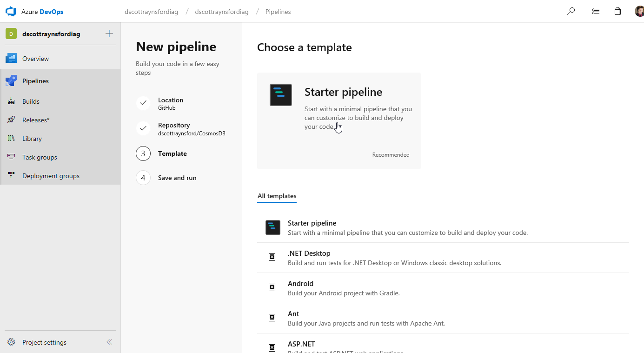Click the Starter pipeline list item icon
The height and width of the screenshot is (353, 644).
273,227
